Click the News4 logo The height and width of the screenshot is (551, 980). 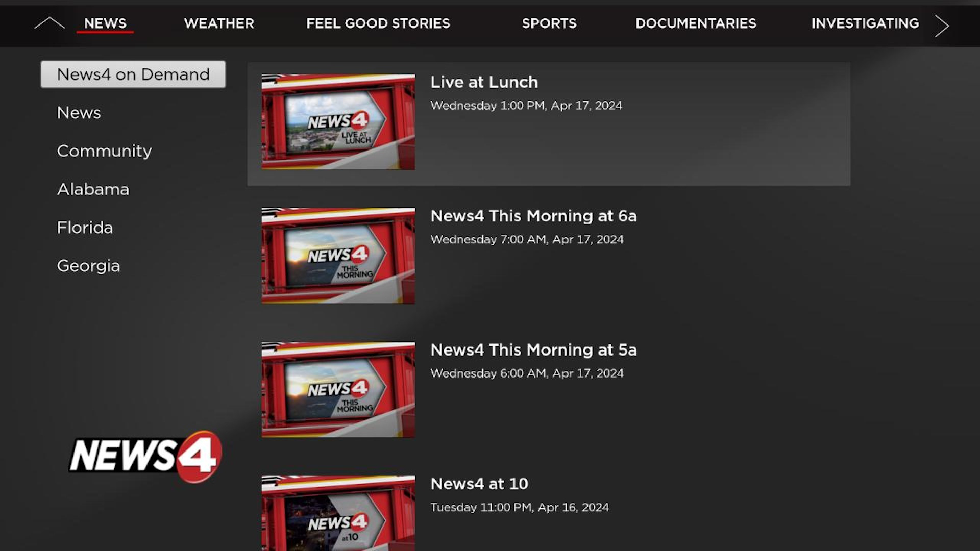pos(145,456)
